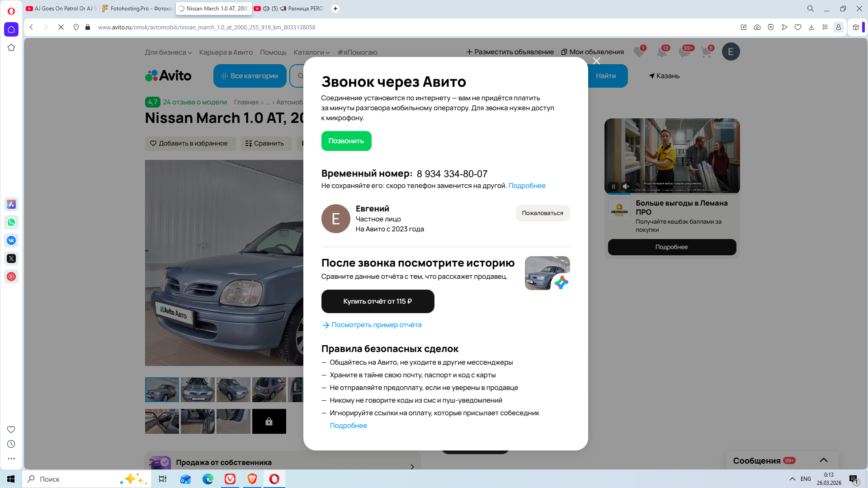Open VK messenger in Opera sidebar

point(11,240)
